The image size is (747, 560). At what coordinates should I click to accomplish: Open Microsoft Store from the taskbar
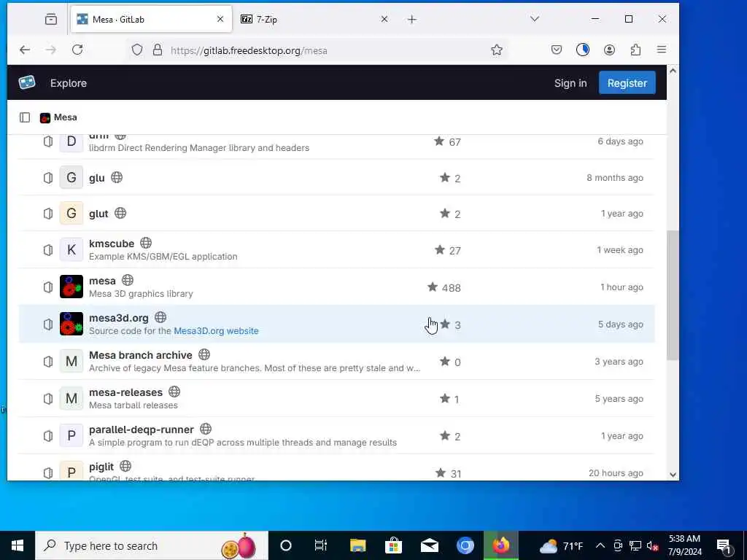tap(393, 545)
